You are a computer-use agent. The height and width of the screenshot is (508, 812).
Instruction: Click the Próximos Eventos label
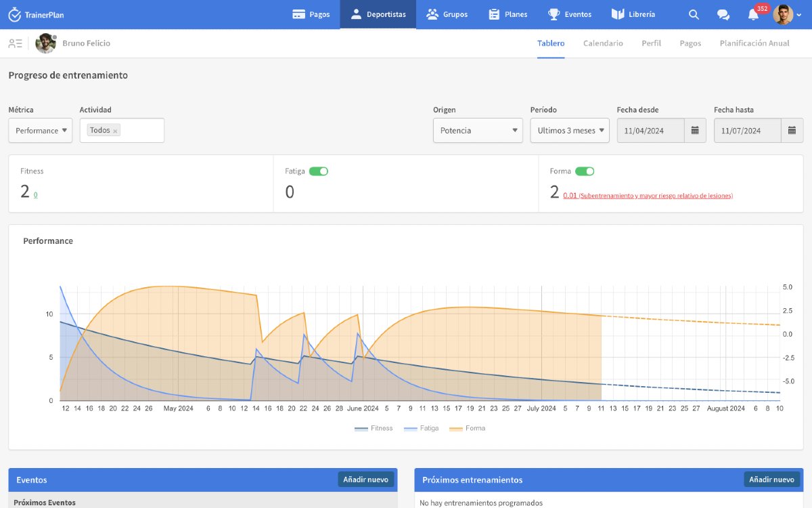click(x=45, y=503)
